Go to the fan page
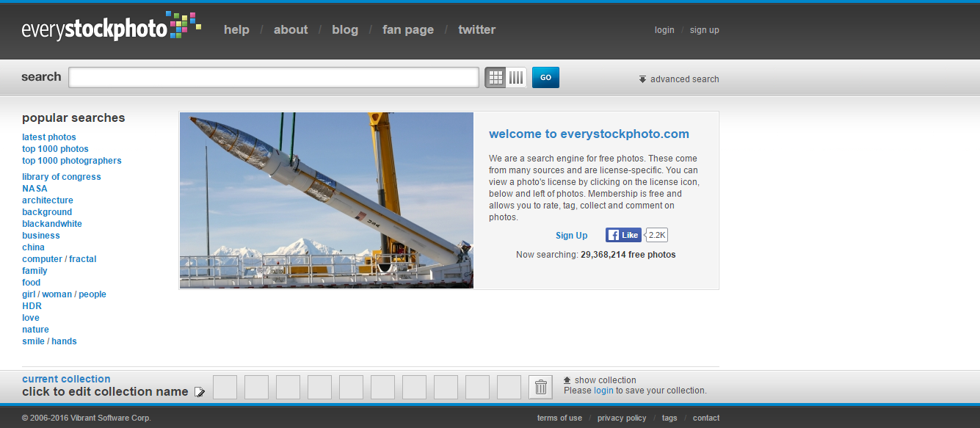Viewport: 980px width, 428px height. (408, 30)
